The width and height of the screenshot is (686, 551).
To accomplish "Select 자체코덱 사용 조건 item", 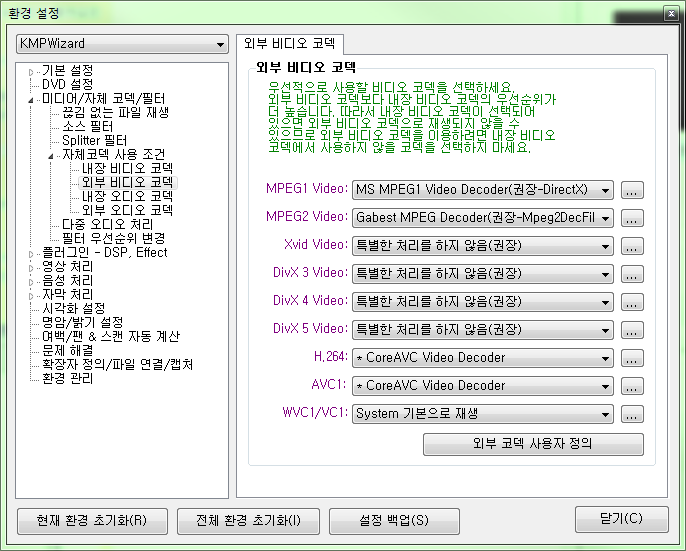I will 114,154.
